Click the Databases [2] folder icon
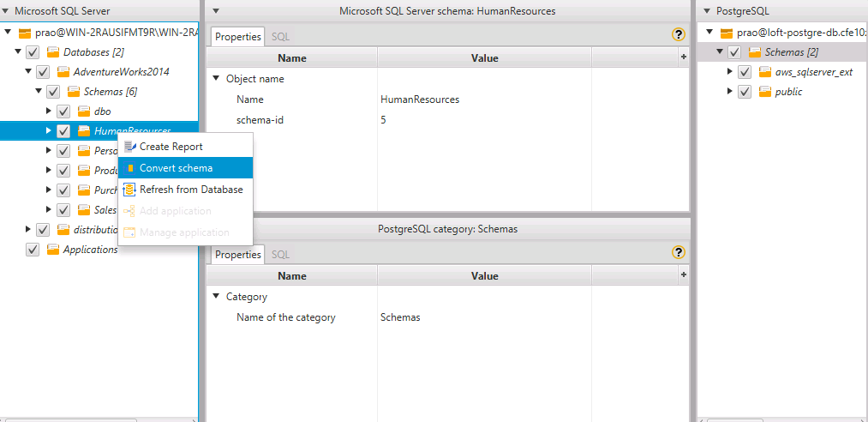The width and height of the screenshot is (868, 422). (x=53, y=52)
